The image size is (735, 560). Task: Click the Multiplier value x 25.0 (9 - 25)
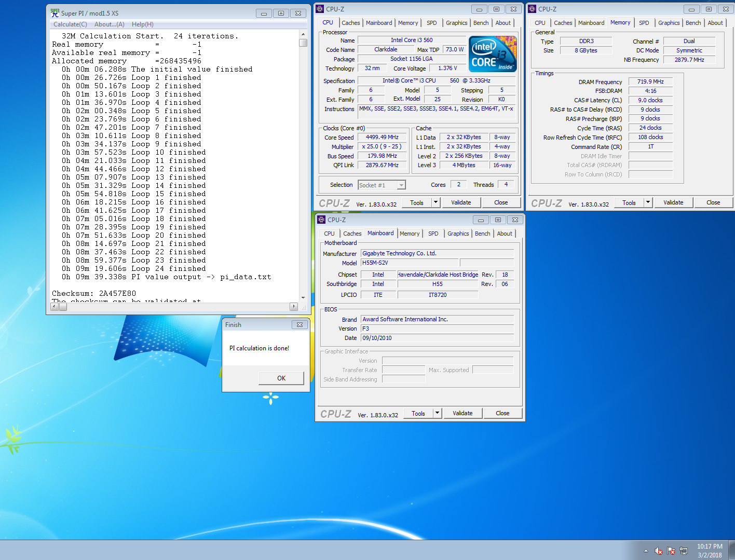point(382,147)
